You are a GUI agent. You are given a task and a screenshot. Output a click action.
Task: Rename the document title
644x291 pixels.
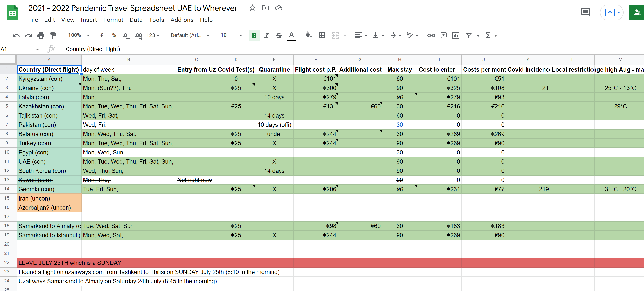133,8
